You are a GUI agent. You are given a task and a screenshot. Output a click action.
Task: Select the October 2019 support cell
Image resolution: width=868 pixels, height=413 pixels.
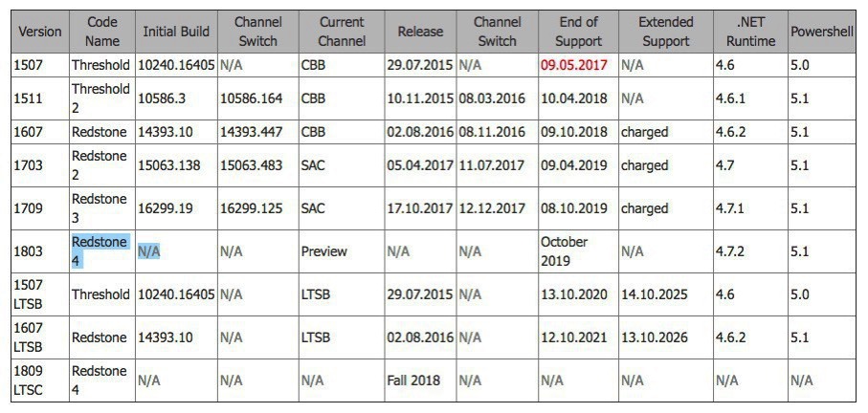(x=565, y=251)
